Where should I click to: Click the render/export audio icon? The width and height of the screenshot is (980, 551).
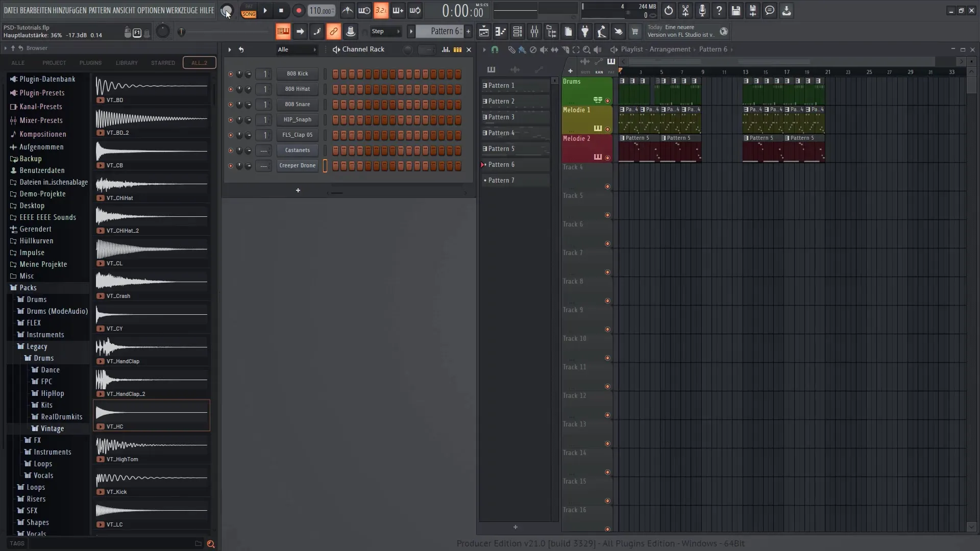752,11
